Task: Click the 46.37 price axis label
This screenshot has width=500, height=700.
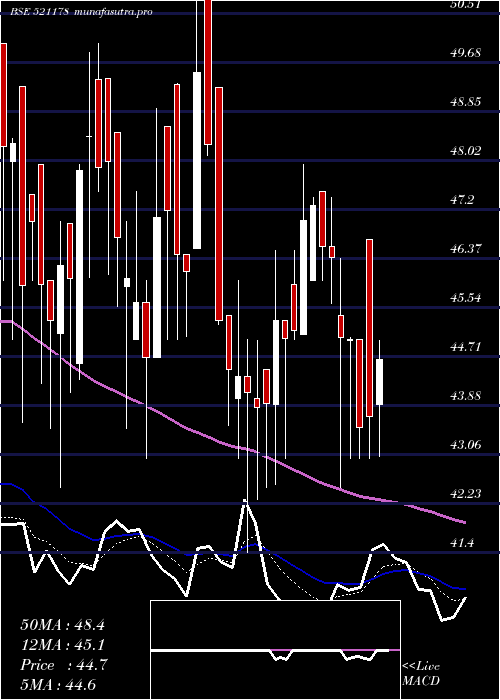Action: pyautogui.click(x=466, y=249)
